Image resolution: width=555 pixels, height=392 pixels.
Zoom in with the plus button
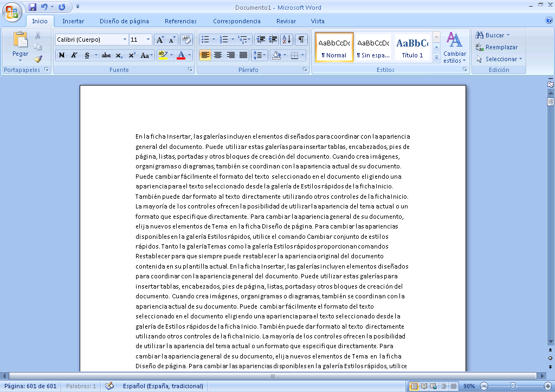[x=547, y=386]
